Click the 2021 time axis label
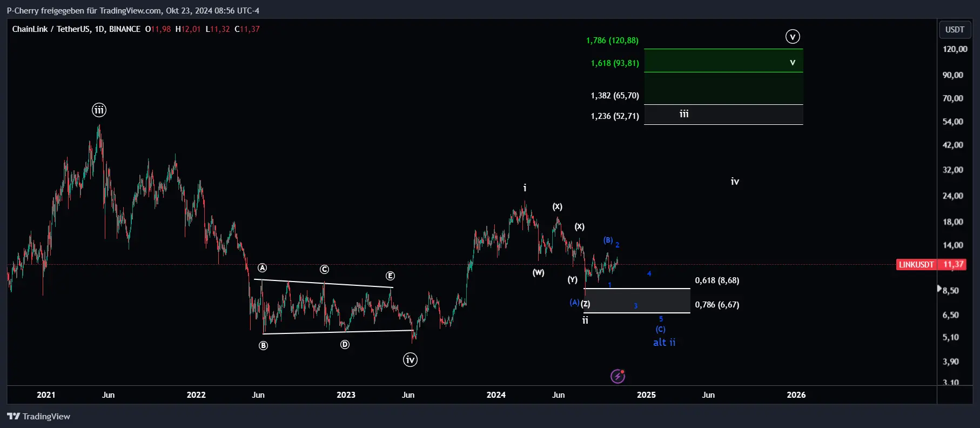The height and width of the screenshot is (428, 980). pos(46,394)
